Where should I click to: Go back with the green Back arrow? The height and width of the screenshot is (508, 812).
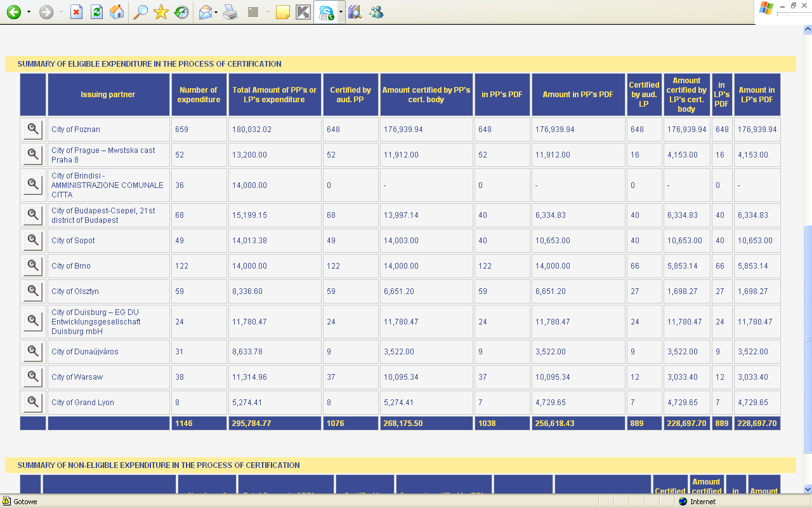13,12
